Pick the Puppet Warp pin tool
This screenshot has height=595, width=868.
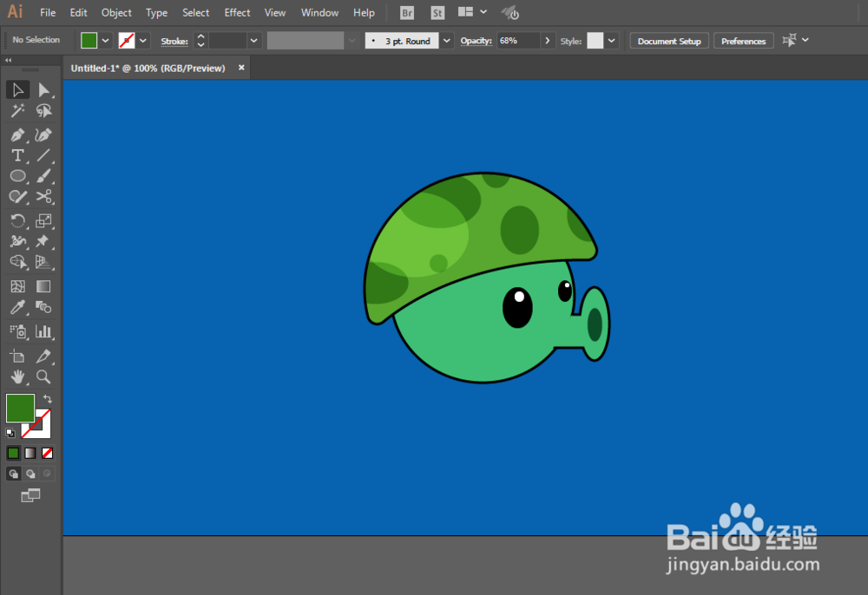(43, 241)
